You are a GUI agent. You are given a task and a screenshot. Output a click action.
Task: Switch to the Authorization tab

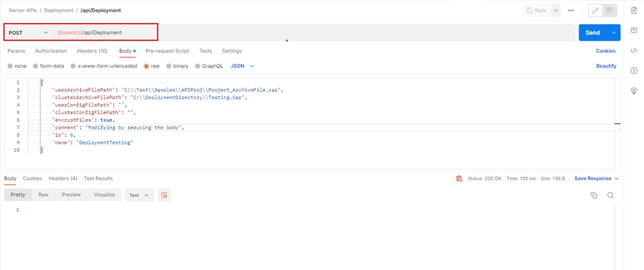tap(51, 51)
